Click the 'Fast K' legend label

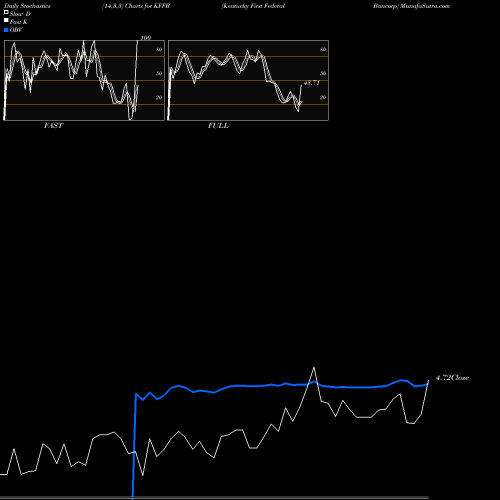[x=19, y=22]
